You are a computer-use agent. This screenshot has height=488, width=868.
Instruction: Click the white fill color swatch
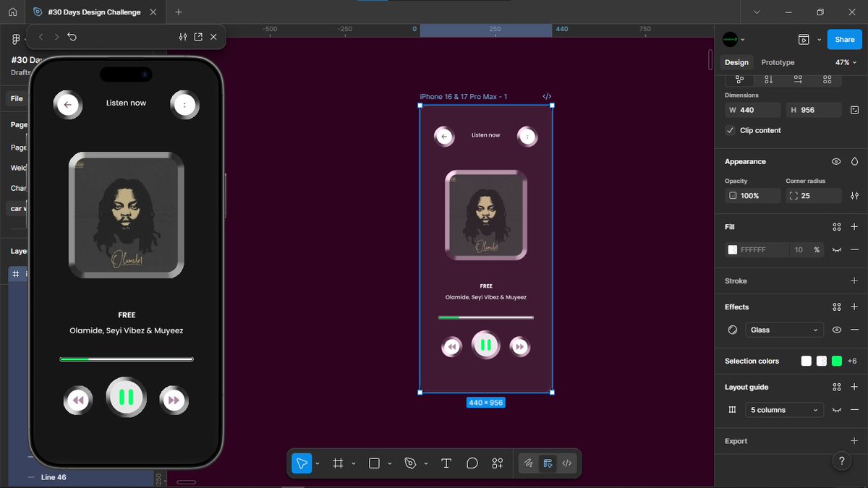pos(733,249)
